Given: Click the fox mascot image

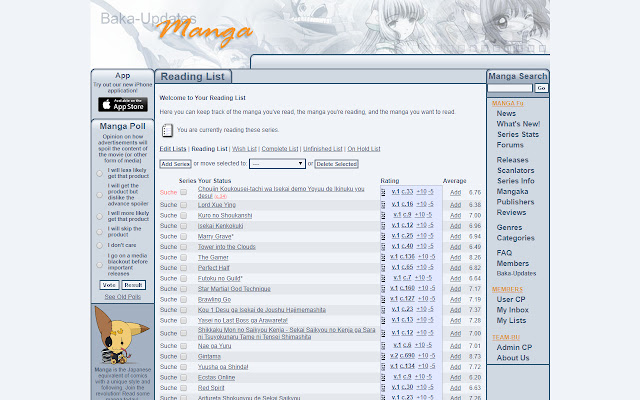Looking at the screenshot, I should point(122,336).
